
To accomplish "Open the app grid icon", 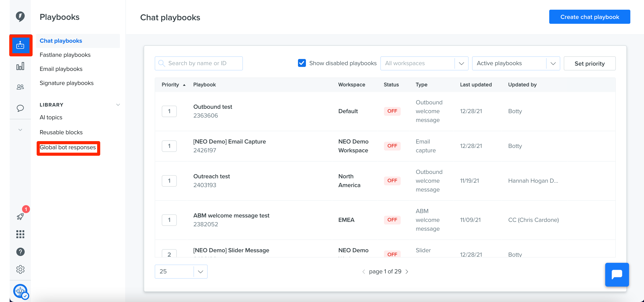I will (x=20, y=234).
